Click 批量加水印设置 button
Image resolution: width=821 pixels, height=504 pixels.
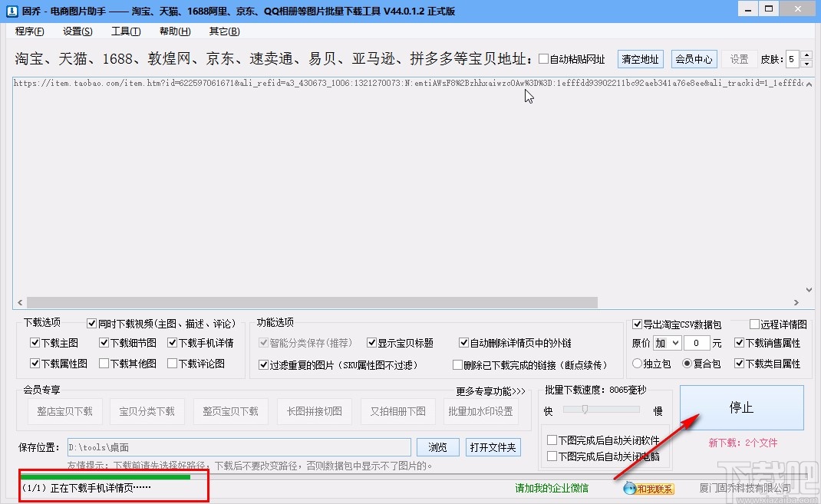tap(480, 411)
